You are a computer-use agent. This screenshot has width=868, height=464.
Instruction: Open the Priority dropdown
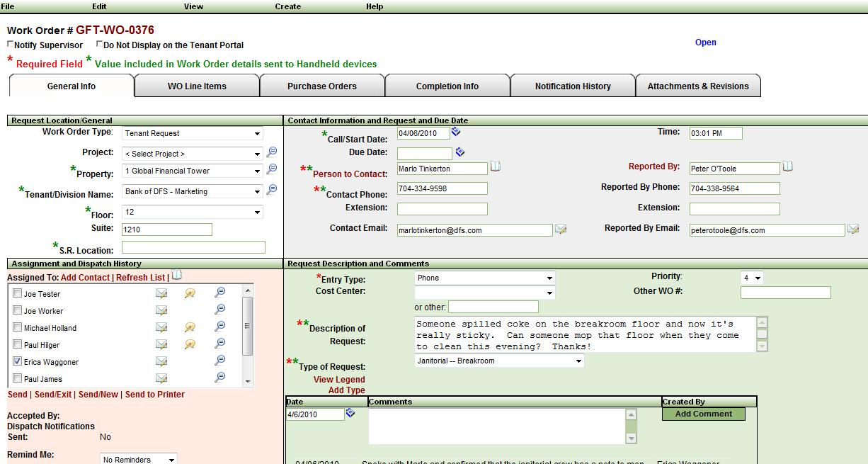[753, 278]
